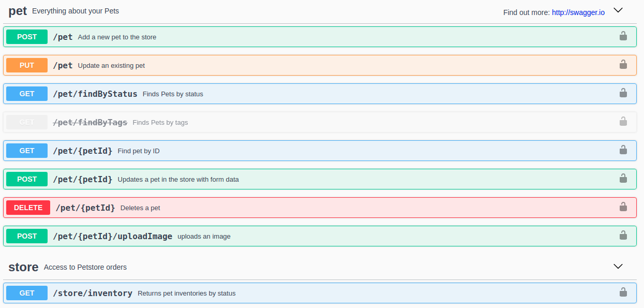Click lock icon on /store/inventory row

(x=623, y=292)
